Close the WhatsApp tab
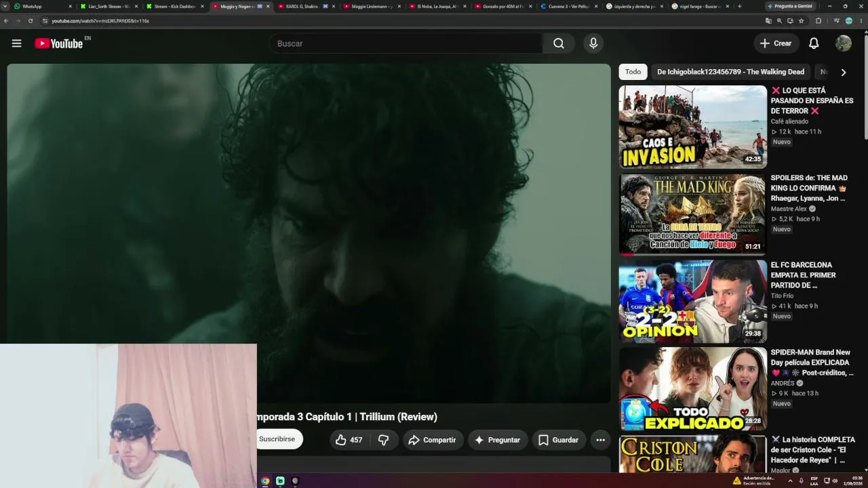The height and width of the screenshot is (488, 868). coord(70,6)
